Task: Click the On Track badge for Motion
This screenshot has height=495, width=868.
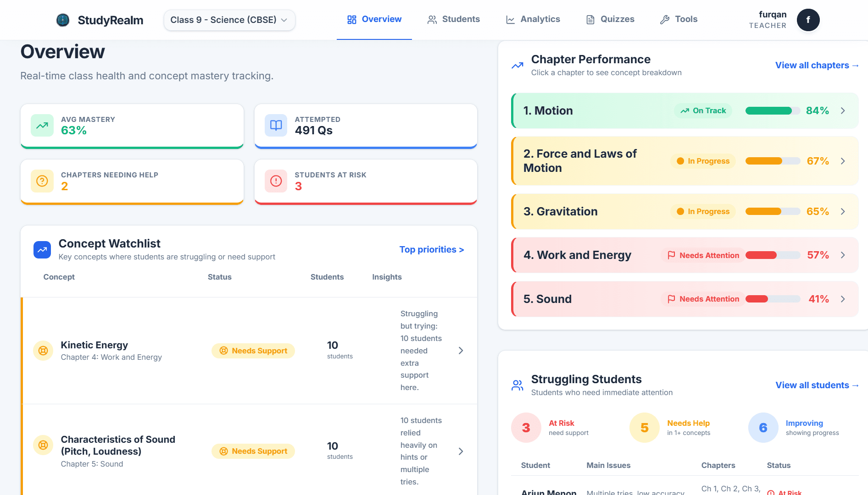Action: (x=703, y=110)
